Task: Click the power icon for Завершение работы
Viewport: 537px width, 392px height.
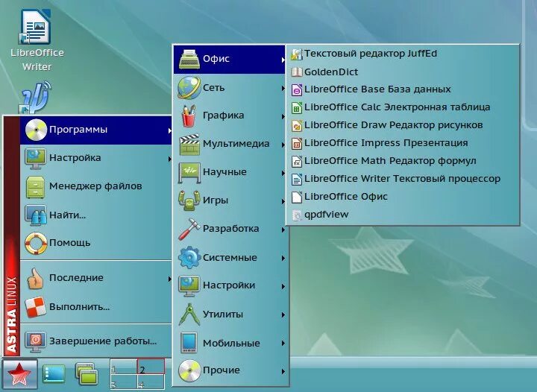Action: click(35, 341)
